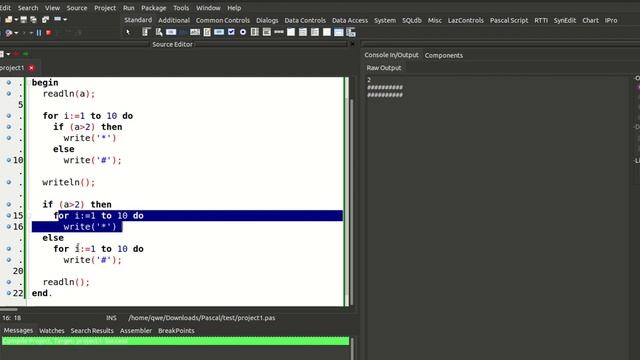Close the project1 editor tab
Screen dimensions: 640x360
31,68
